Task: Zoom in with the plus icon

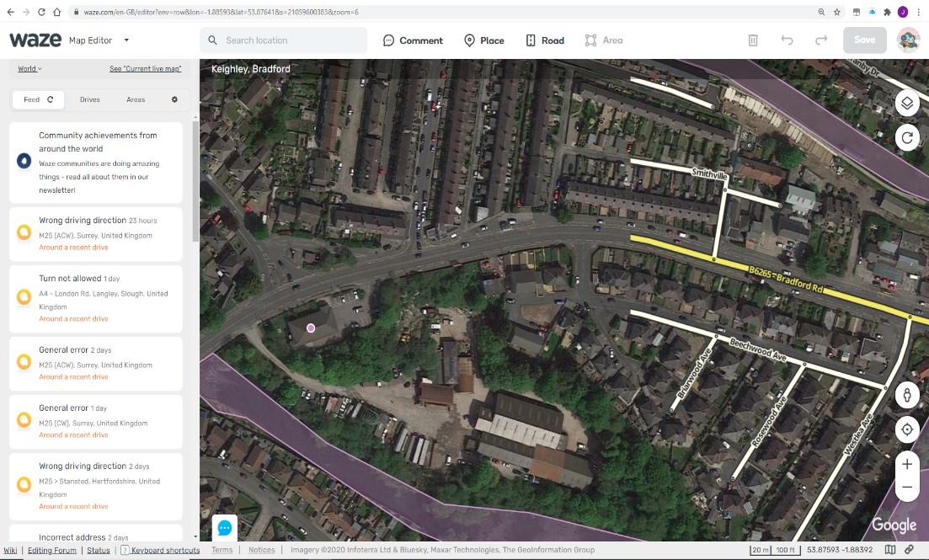Action: [906, 464]
